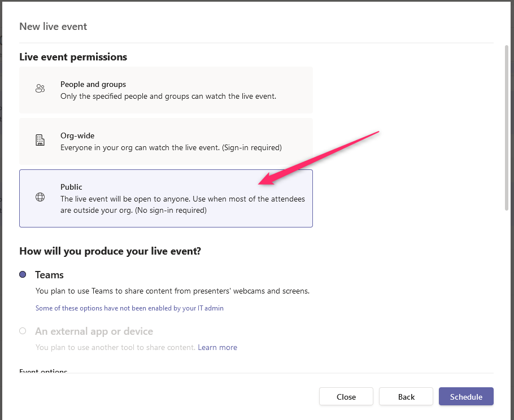The height and width of the screenshot is (420, 514).
Task: Go to previous step with Back
Action: (x=406, y=397)
